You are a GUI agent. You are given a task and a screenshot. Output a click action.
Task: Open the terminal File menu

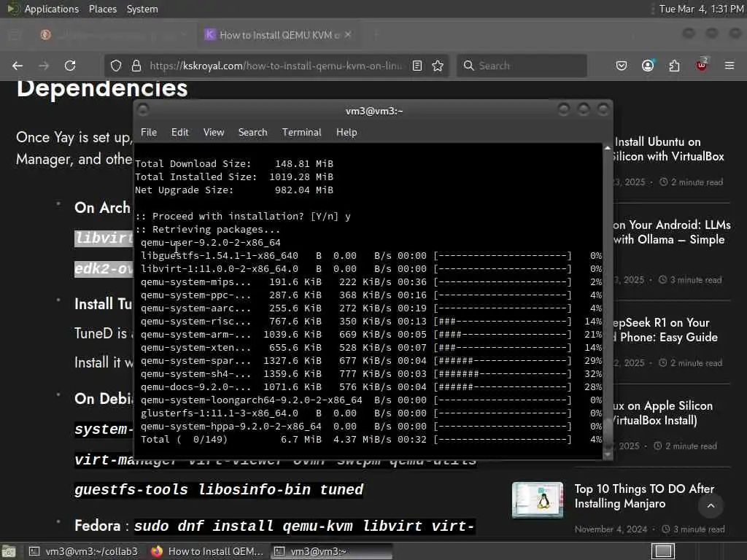coord(149,133)
